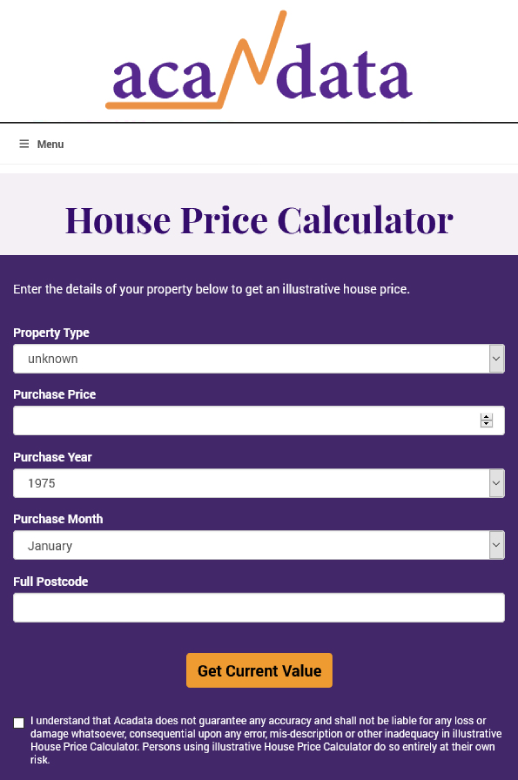Decrease Purchase Price with down stepper arrow
The image size is (518, 780).
coord(487,424)
